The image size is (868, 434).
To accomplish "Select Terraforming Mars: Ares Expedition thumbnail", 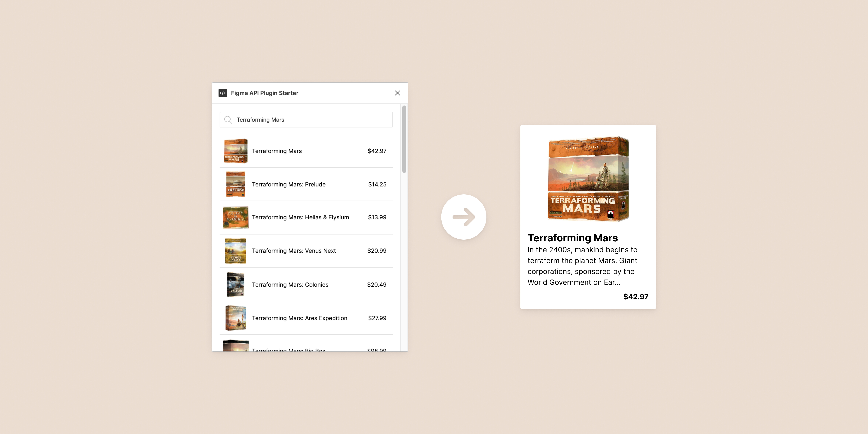I will pos(235,318).
